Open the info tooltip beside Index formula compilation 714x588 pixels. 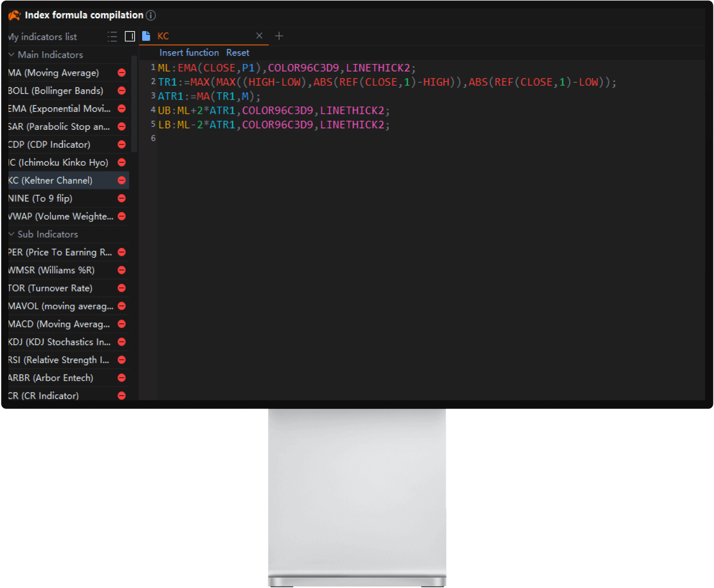coord(151,16)
